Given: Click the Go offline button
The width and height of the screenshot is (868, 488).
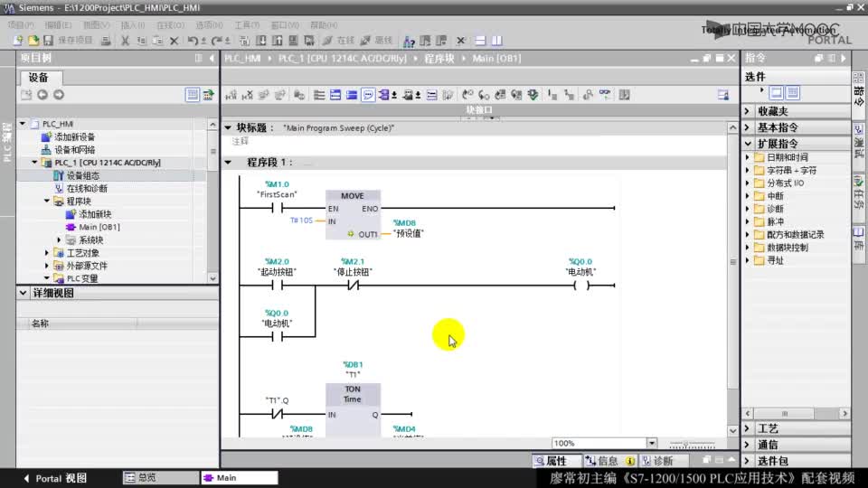Looking at the screenshot, I should [x=376, y=41].
